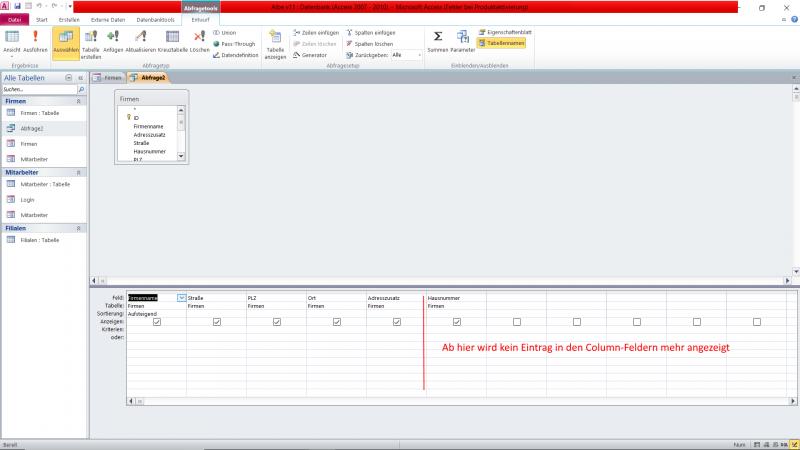Click the design grid right scroll arrow

pos(793,402)
